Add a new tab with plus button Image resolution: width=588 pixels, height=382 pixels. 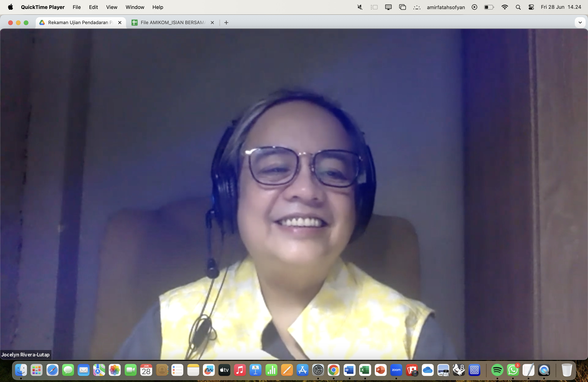226,23
